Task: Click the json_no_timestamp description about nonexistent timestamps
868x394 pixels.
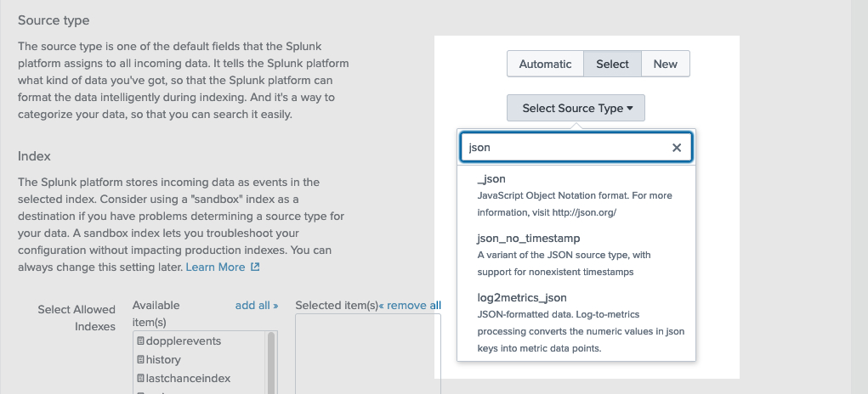Action: tap(564, 263)
